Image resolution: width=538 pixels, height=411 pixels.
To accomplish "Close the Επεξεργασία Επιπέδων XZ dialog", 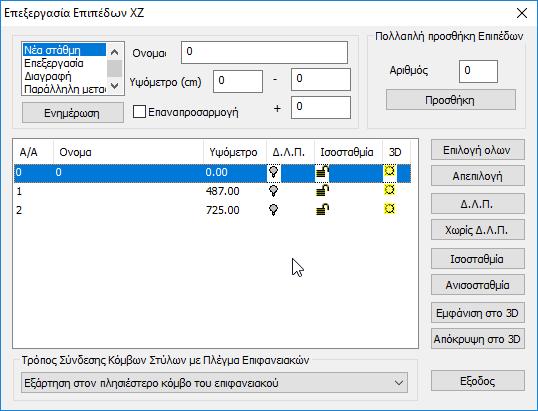I will (x=522, y=13).
